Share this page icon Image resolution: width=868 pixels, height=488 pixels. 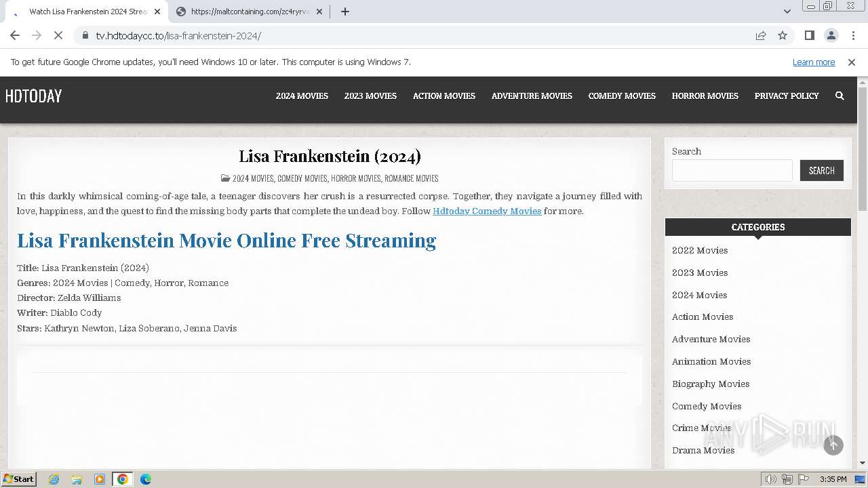[x=761, y=36]
